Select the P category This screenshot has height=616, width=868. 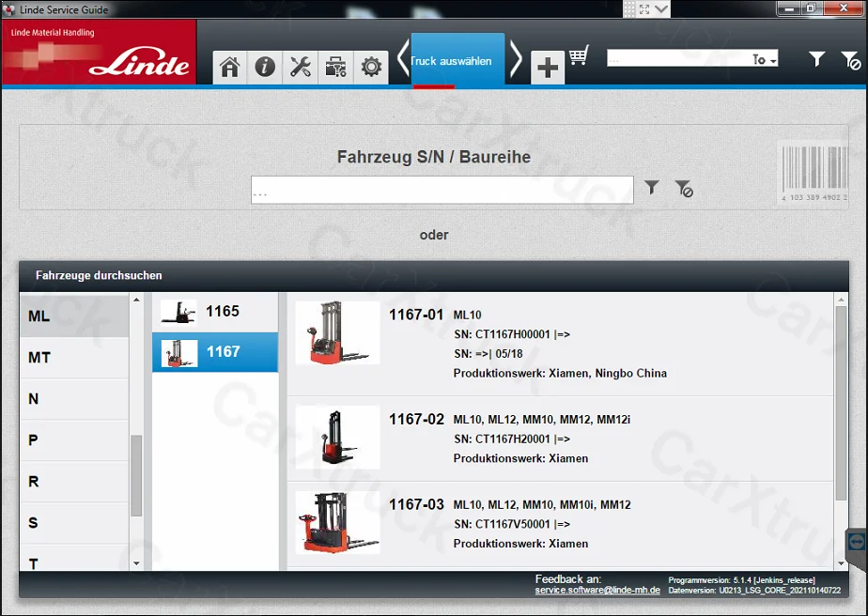point(74,440)
